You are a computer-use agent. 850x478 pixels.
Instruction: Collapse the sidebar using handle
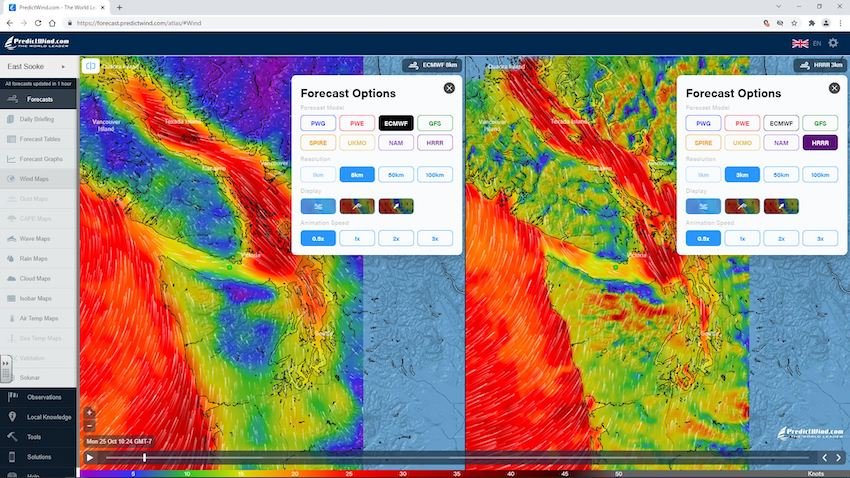6,369
